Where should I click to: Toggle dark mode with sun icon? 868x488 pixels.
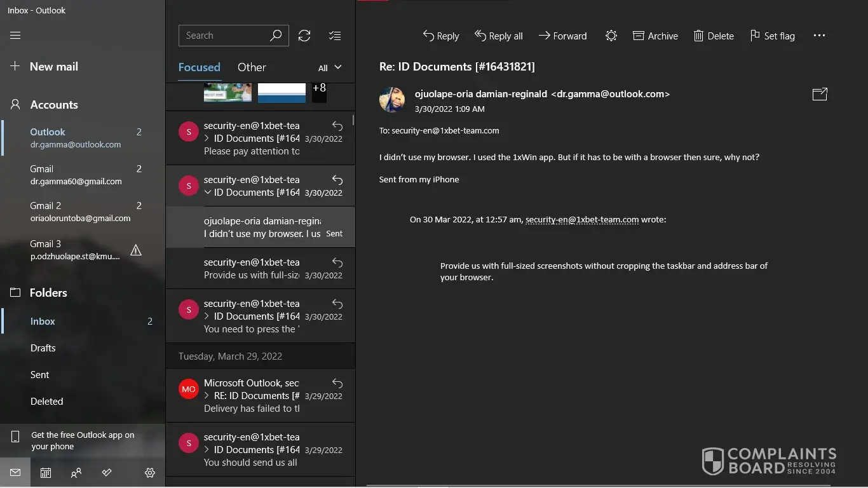pos(611,36)
